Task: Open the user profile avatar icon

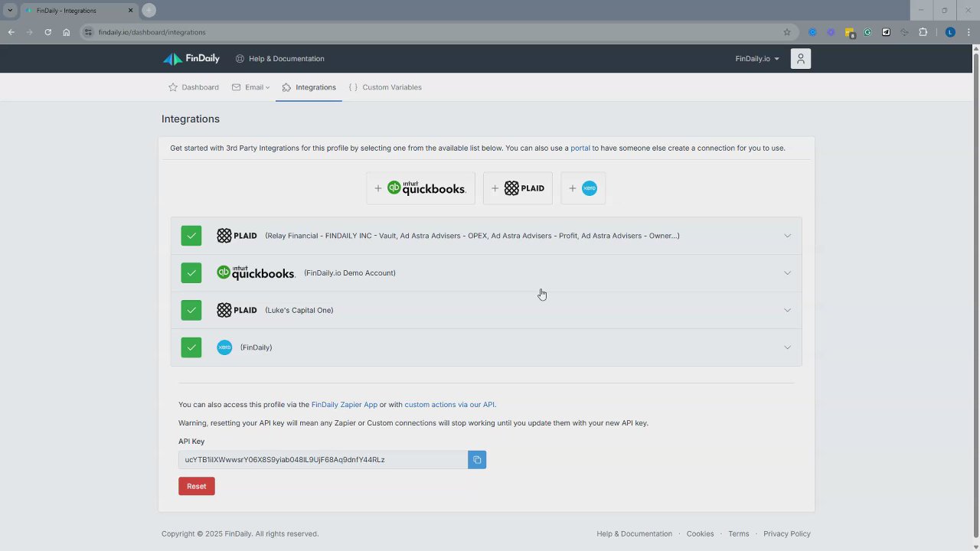Action: [x=800, y=59]
